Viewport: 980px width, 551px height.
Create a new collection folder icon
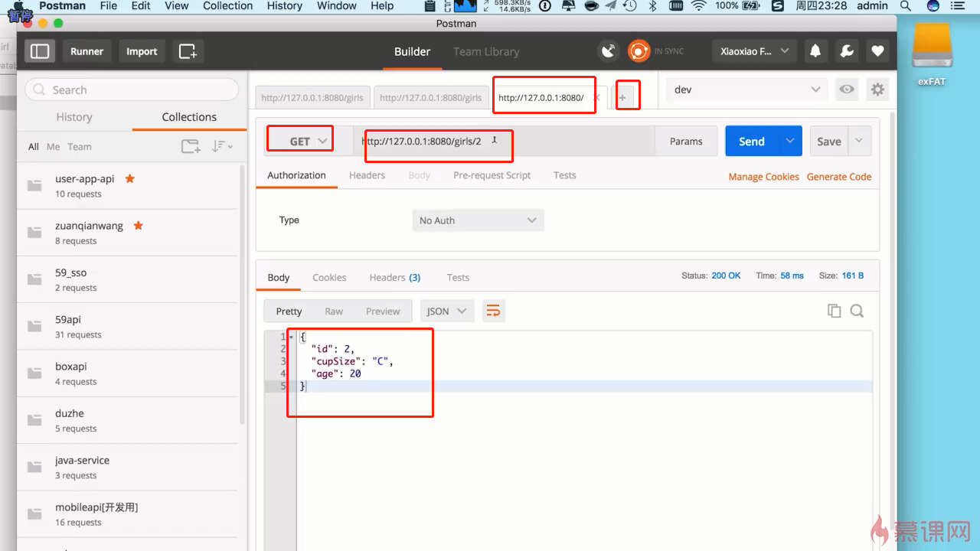coord(191,146)
